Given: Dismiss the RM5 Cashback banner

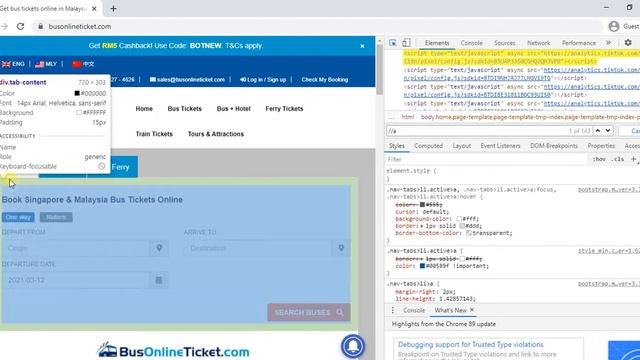Looking at the screenshot, I should click(x=362, y=46).
